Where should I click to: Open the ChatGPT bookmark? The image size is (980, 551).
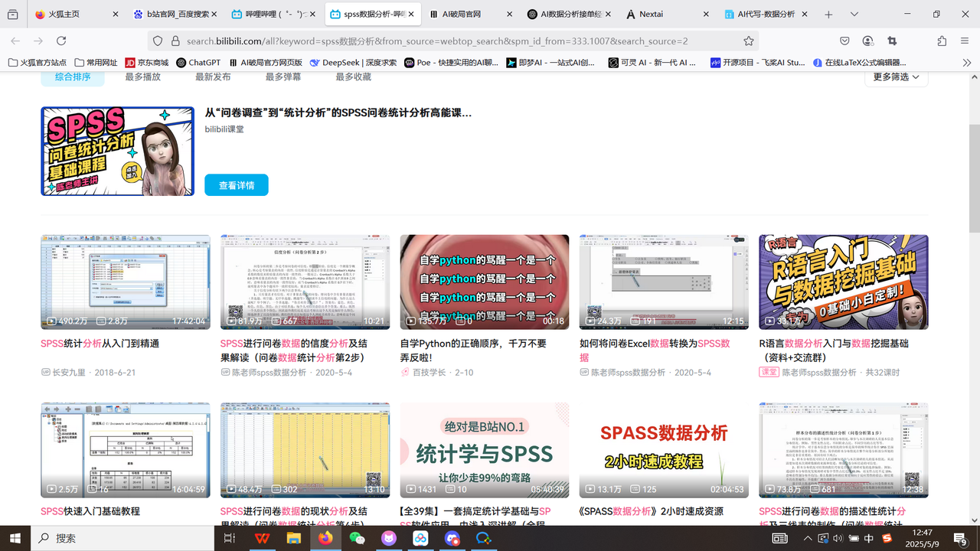pos(198,63)
